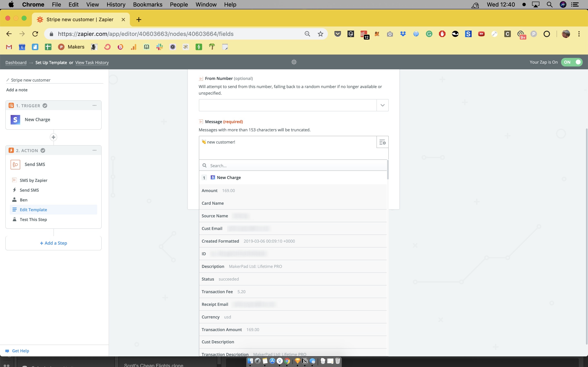Bookmark this page with the star icon
Screen dimensions: 588x367
click(x=321, y=34)
